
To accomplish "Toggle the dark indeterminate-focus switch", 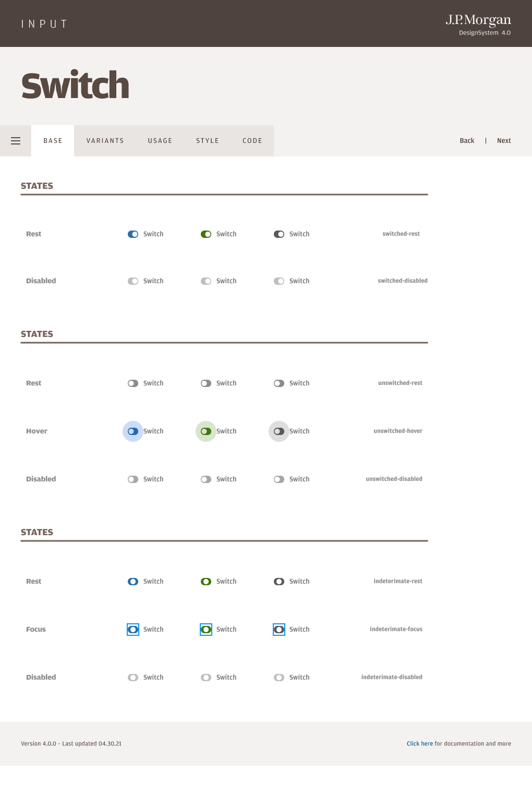I will pyautogui.click(x=279, y=630).
